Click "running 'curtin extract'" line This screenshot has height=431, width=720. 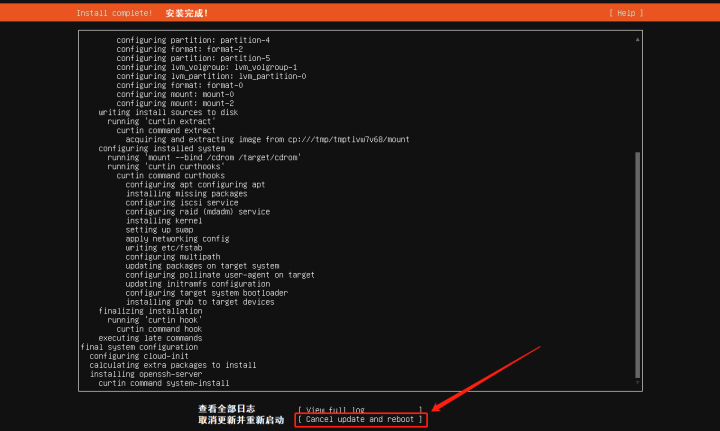tap(161, 121)
